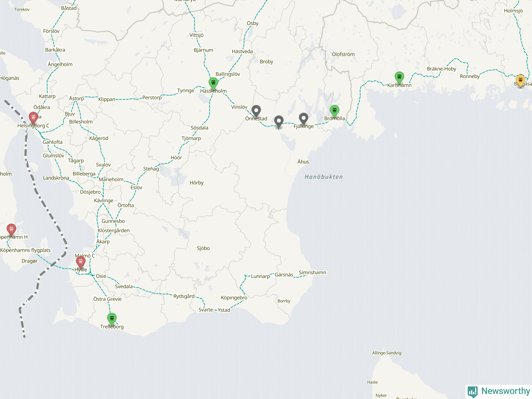Click the gray pin marker at Önnestad
The image size is (532, 399).
click(x=256, y=111)
